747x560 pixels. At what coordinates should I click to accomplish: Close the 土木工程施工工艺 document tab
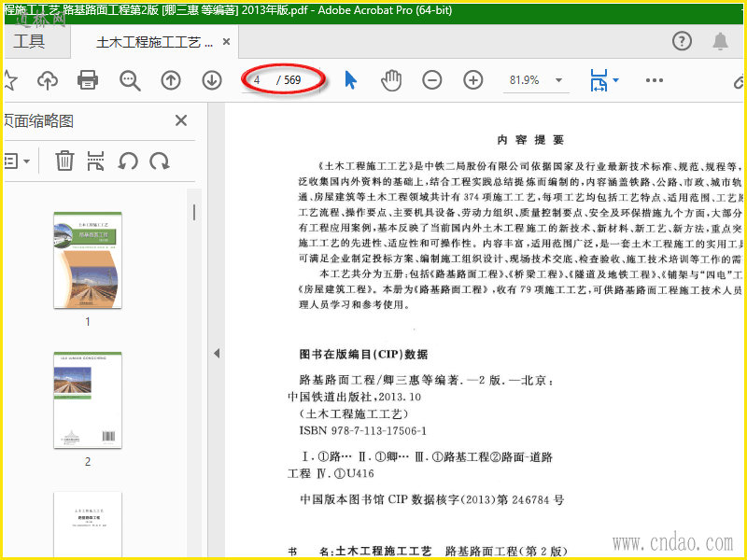(x=227, y=42)
